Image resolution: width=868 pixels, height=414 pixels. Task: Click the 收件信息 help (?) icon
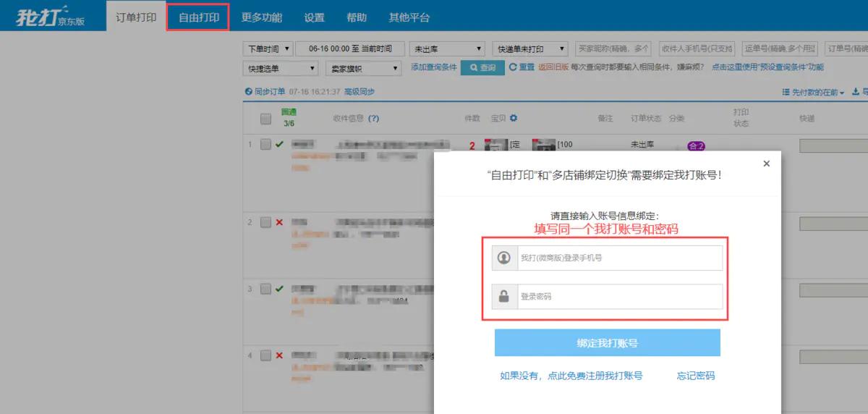(x=373, y=119)
